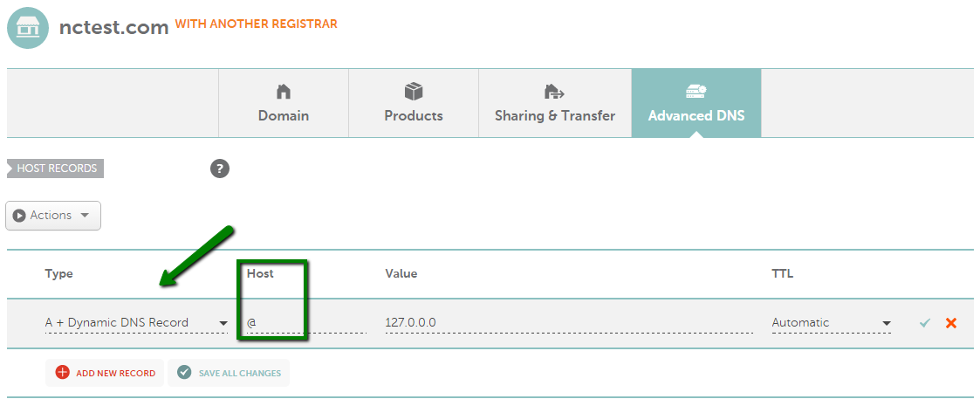Open the Automatic TTL dropdown
The image size is (980, 406).
[x=832, y=323]
